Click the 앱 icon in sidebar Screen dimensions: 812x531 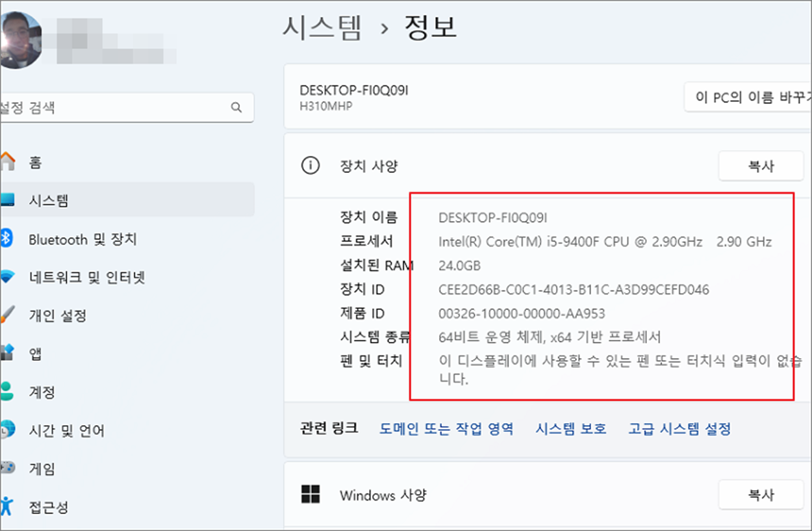(6, 354)
